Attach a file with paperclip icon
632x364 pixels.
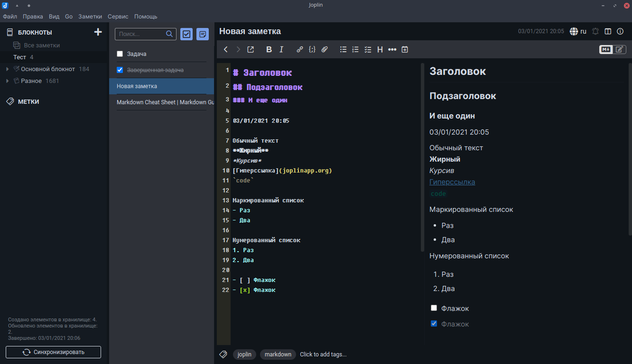(325, 49)
